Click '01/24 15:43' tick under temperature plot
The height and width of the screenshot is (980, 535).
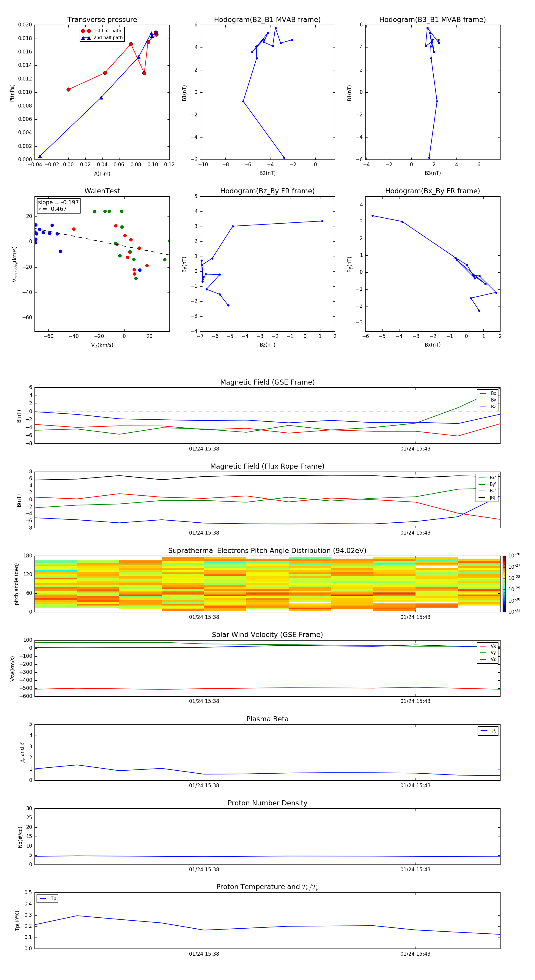pyautogui.click(x=416, y=954)
